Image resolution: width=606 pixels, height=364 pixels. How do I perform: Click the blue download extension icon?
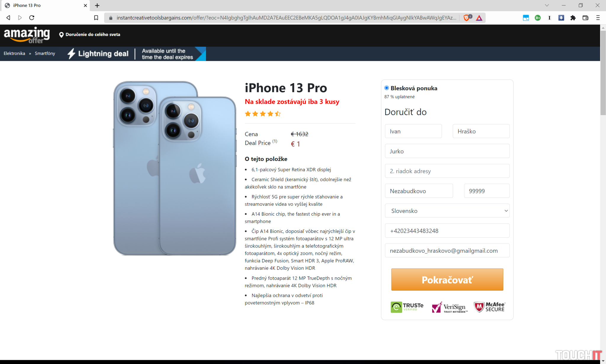click(x=561, y=18)
